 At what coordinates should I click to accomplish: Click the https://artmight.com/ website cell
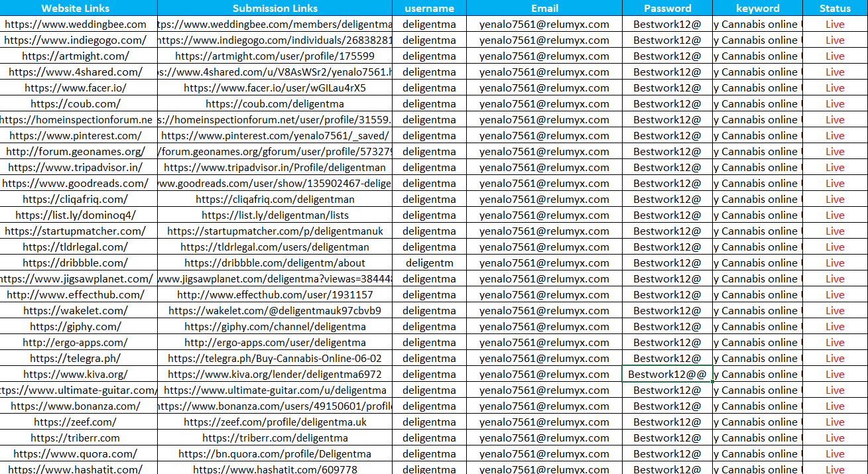tap(75, 56)
